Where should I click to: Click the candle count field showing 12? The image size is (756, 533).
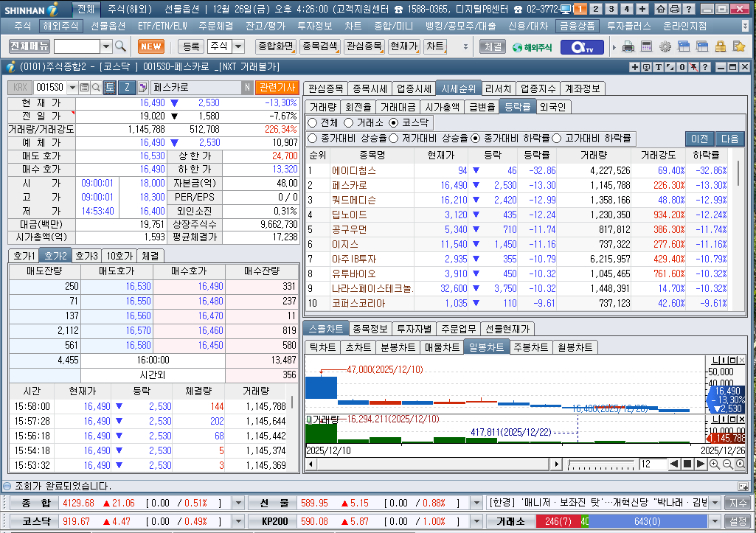652,464
